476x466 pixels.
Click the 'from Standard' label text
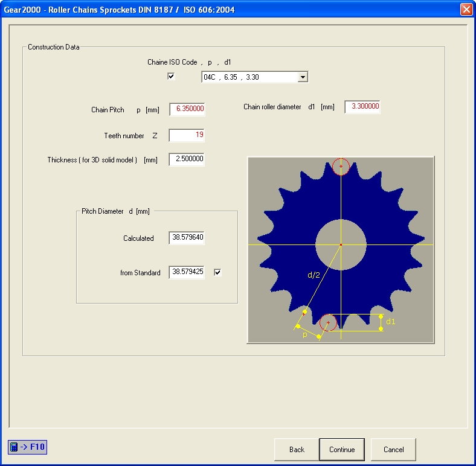[x=140, y=273]
